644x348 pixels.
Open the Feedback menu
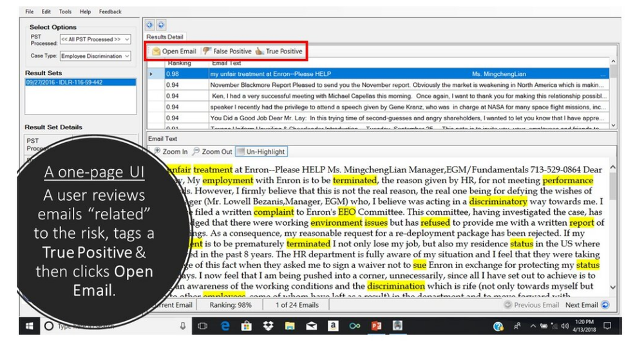point(110,12)
